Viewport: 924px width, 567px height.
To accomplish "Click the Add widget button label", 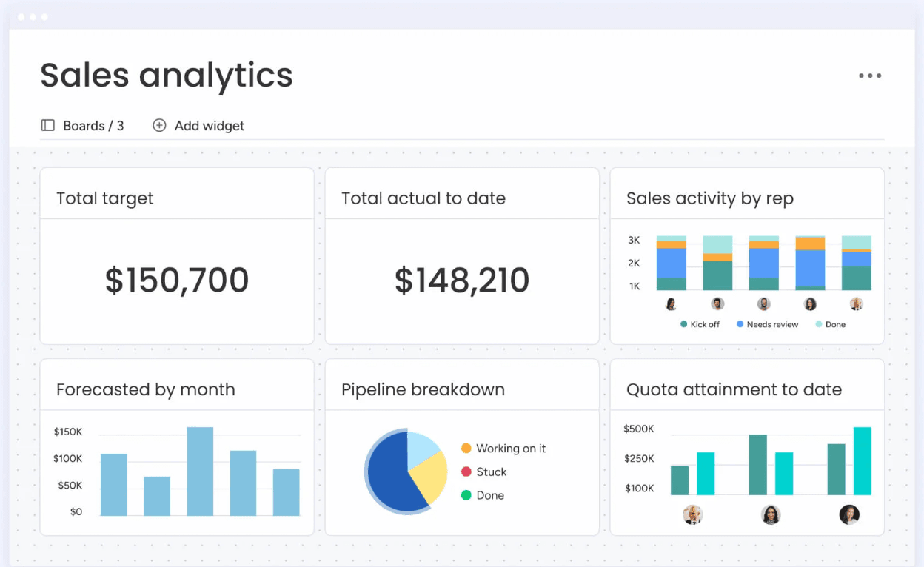I will [x=210, y=126].
